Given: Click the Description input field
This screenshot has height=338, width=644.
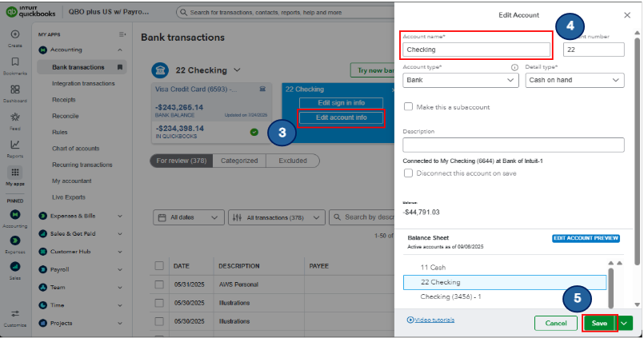Looking at the screenshot, I should (514, 145).
